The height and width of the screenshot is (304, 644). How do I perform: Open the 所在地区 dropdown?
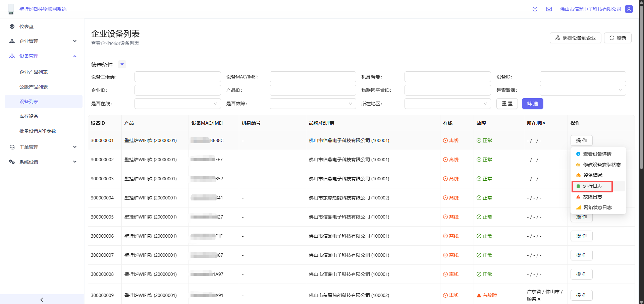(447, 104)
